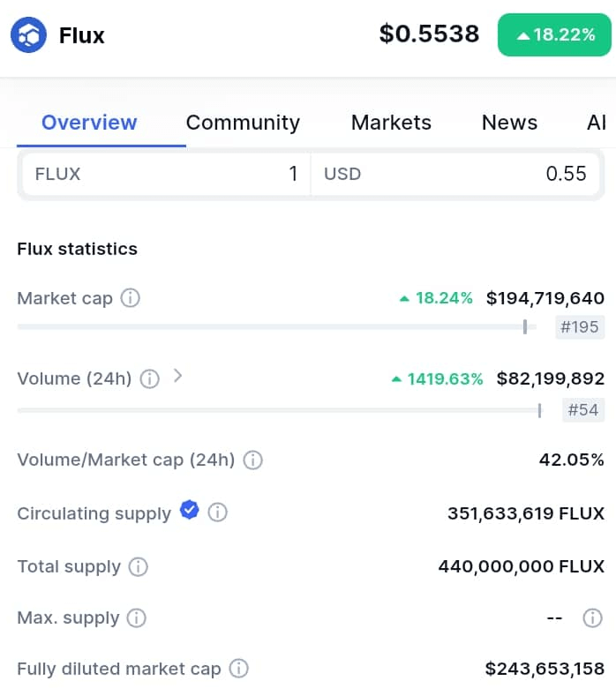Screen dimensions: 616x696
Task: Open the Markets tab
Action: point(391,123)
